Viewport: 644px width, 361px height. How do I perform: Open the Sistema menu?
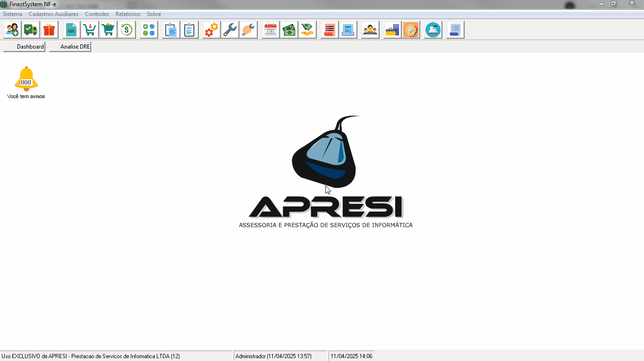tap(12, 14)
